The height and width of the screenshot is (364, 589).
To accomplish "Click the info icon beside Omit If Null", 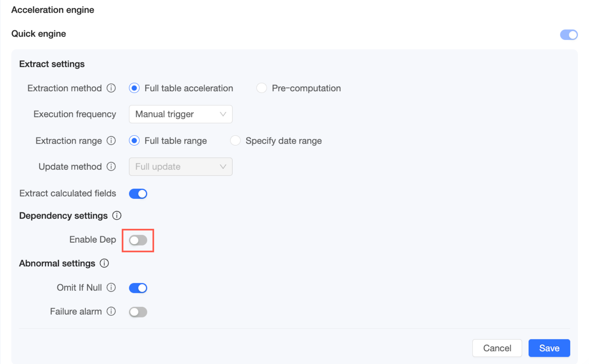I will pyautogui.click(x=111, y=287).
